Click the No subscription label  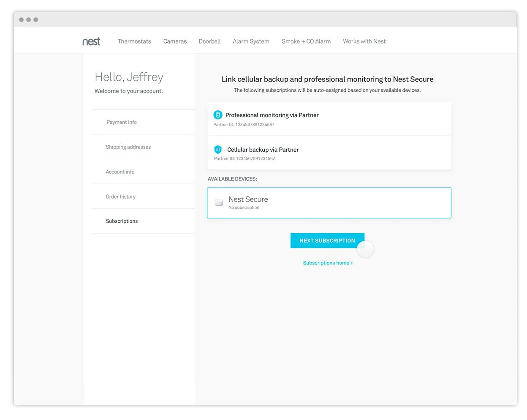(x=244, y=207)
